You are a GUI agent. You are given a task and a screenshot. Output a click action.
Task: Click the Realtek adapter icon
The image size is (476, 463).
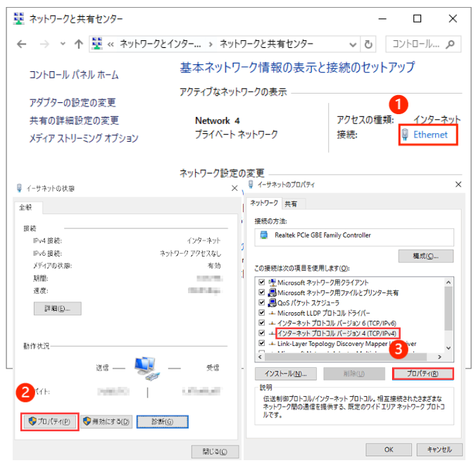click(264, 235)
